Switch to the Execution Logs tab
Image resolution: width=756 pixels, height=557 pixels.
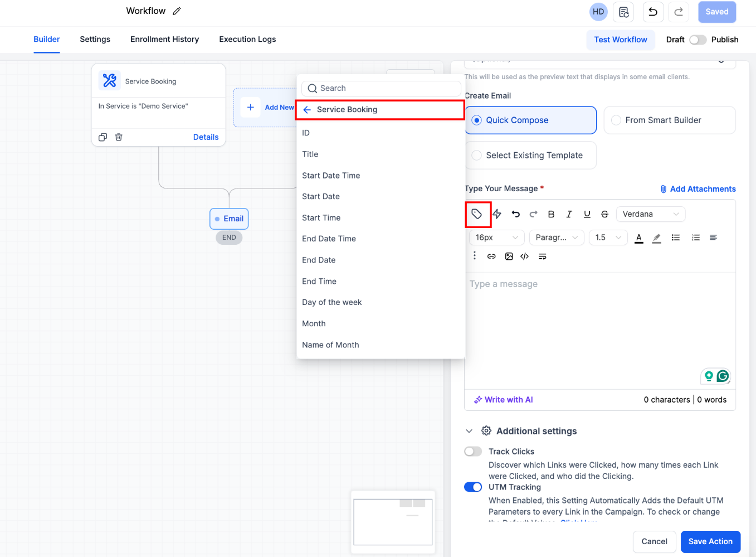click(x=247, y=40)
